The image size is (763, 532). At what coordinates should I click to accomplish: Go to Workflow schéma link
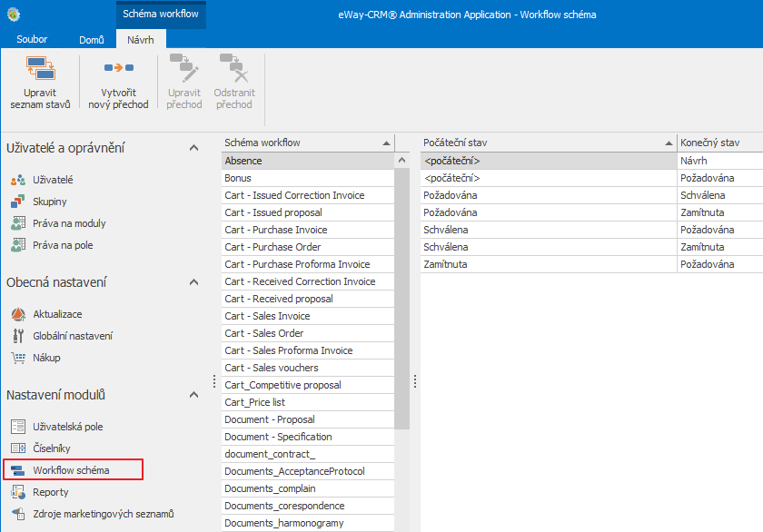point(71,470)
